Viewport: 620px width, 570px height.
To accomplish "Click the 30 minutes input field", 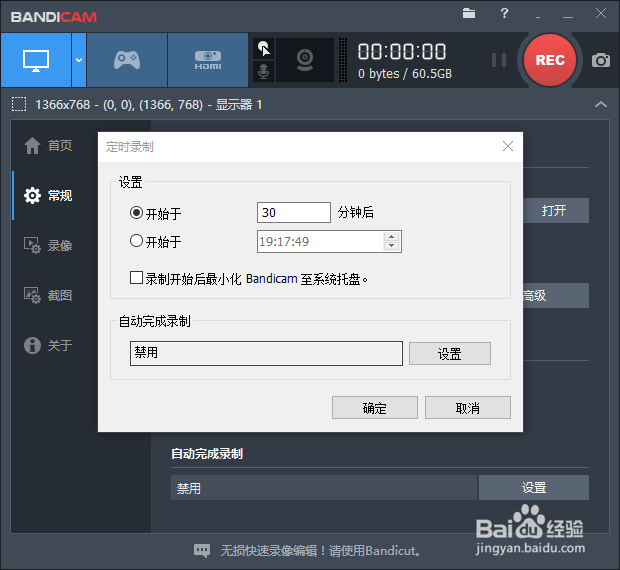I will click(x=294, y=213).
